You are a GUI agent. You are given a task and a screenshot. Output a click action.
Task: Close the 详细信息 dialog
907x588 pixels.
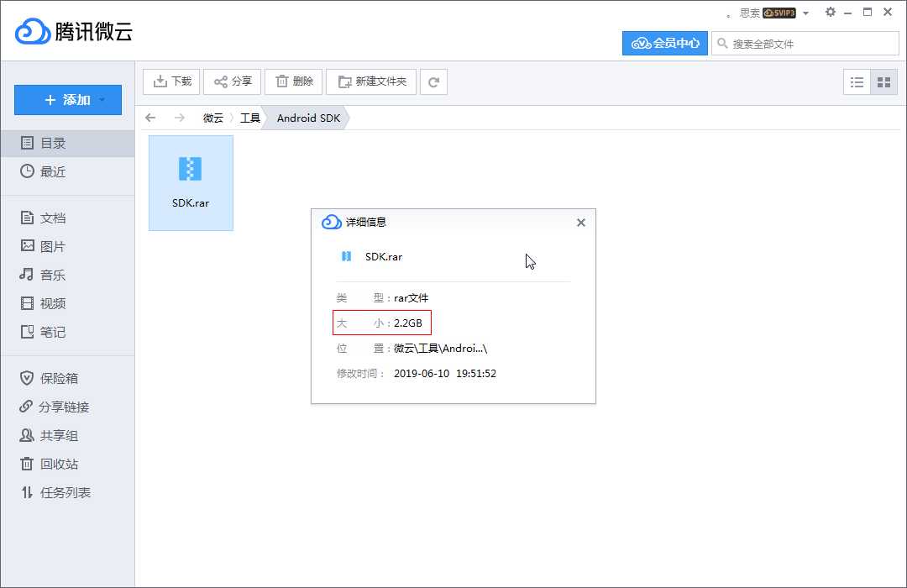click(581, 223)
